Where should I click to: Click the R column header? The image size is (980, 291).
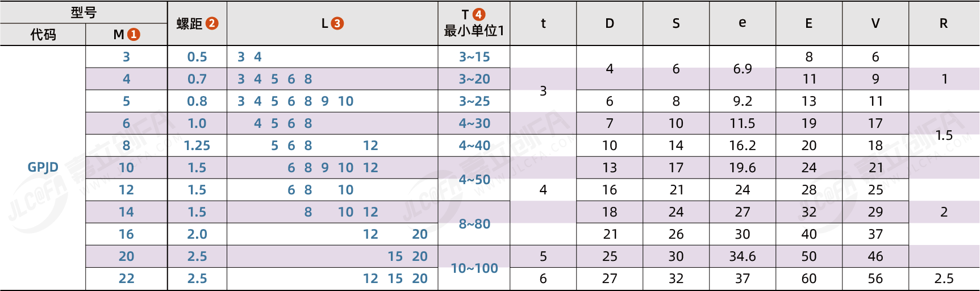pos(944,23)
